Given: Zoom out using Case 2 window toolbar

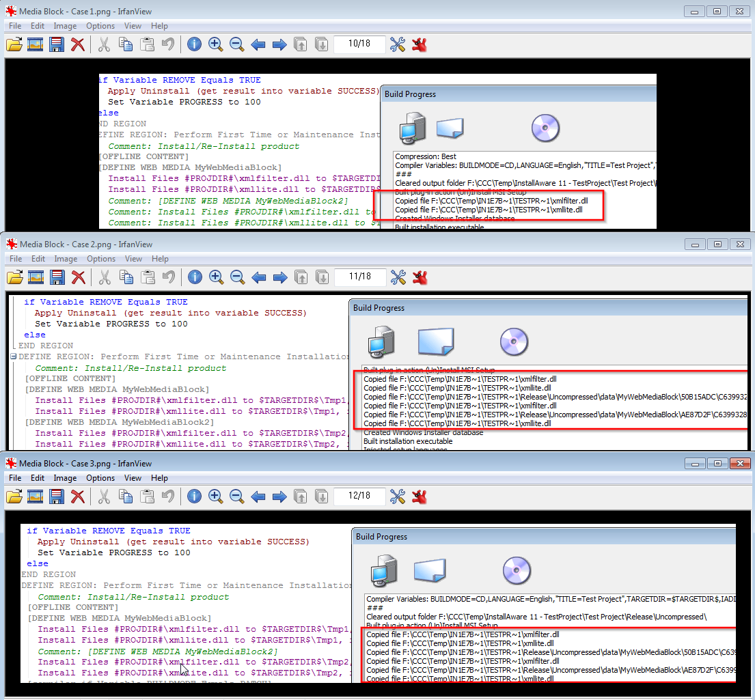Looking at the screenshot, I should (237, 278).
